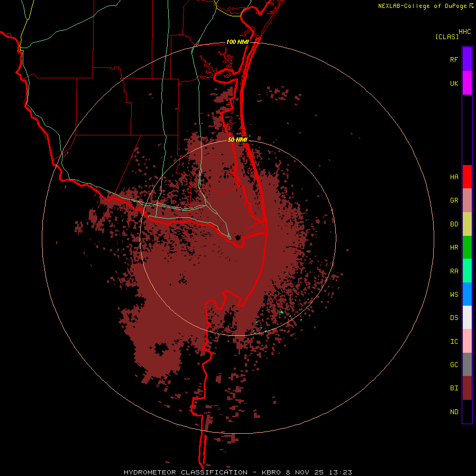Screen dimensions: 476x476
Task: Click the UK legend label
Action: point(454,84)
